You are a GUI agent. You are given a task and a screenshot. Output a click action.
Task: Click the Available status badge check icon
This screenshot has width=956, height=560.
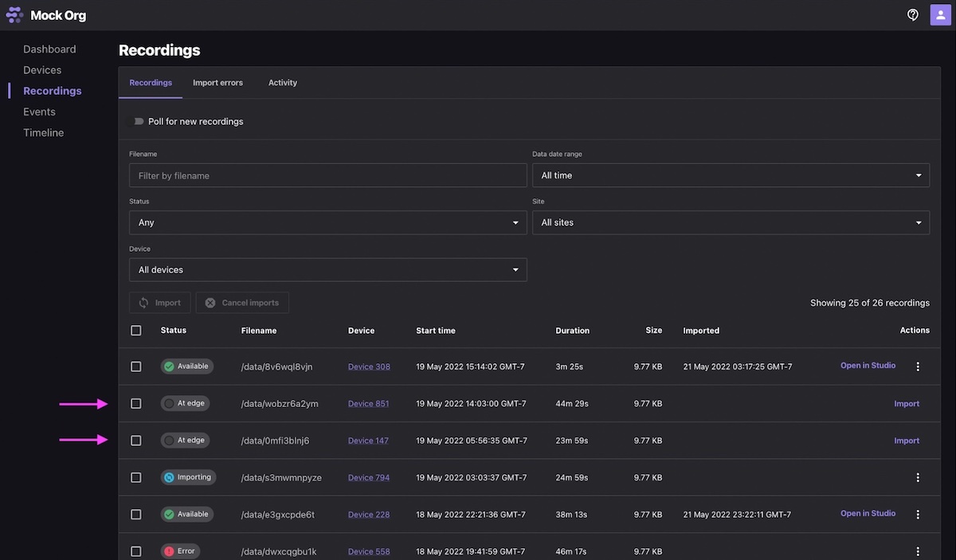click(168, 366)
